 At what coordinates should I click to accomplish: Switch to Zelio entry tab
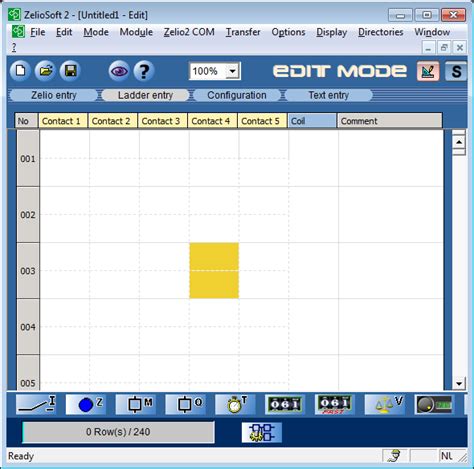click(54, 95)
